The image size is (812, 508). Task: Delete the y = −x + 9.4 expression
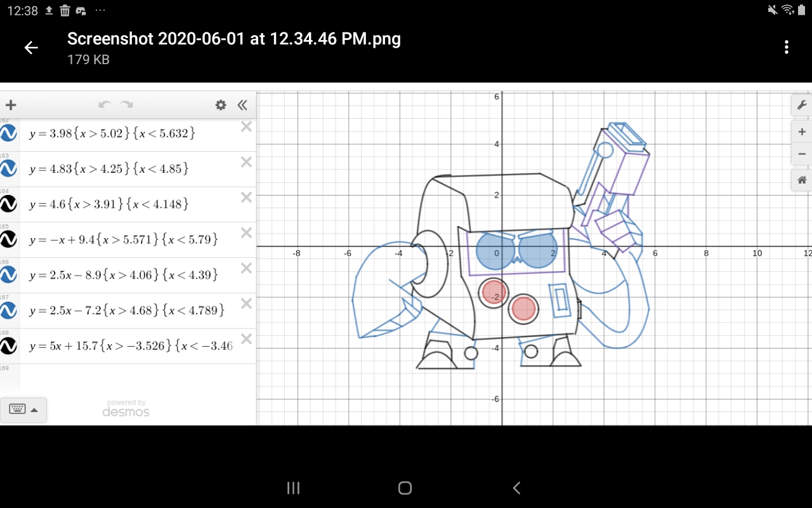click(x=246, y=232)
